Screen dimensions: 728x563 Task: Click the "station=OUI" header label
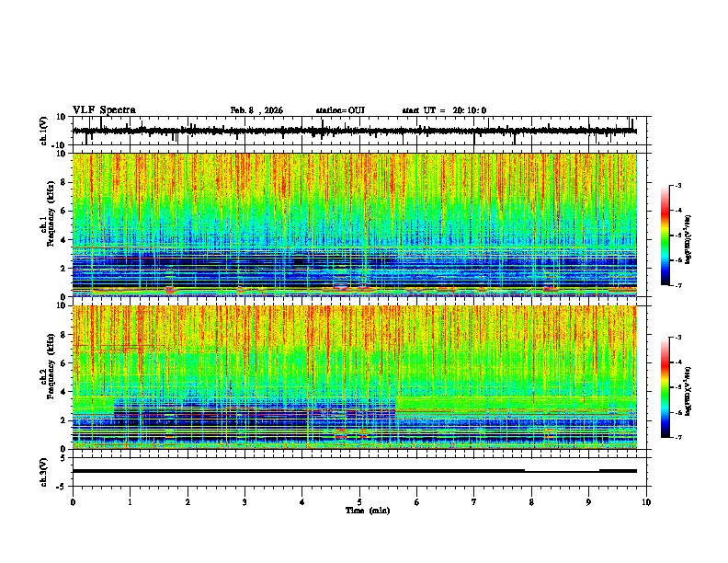pos(340,110)
